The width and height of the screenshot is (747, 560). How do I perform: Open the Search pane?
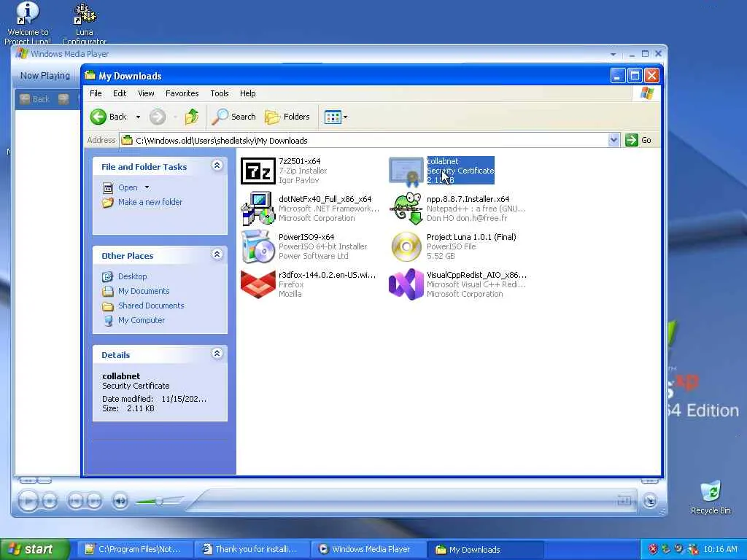pyautogui.click(x=234, y=117)
